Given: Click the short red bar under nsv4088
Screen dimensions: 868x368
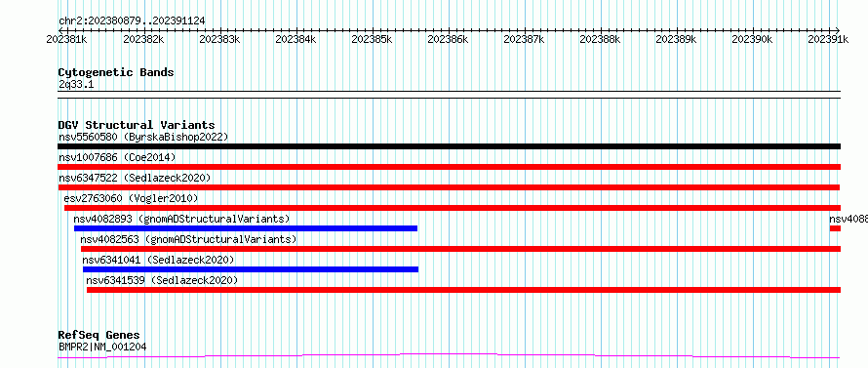Looking at the screenshot, I should coord(836,228).
